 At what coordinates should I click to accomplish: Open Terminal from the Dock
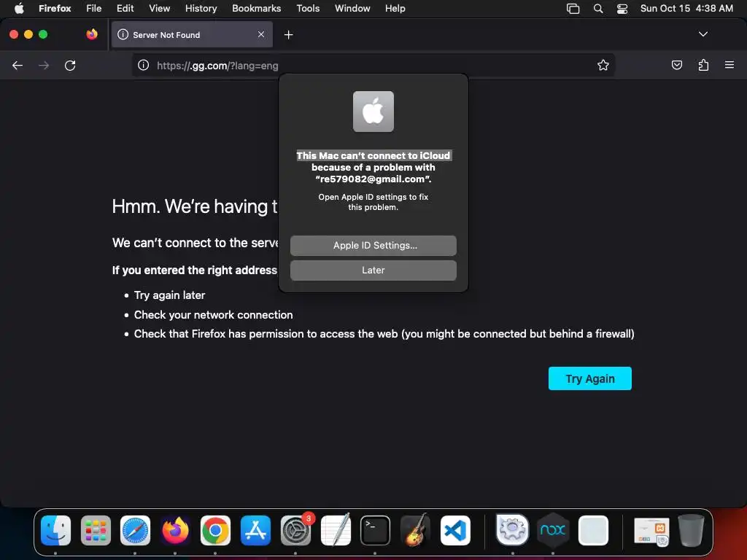coord(376,531)
